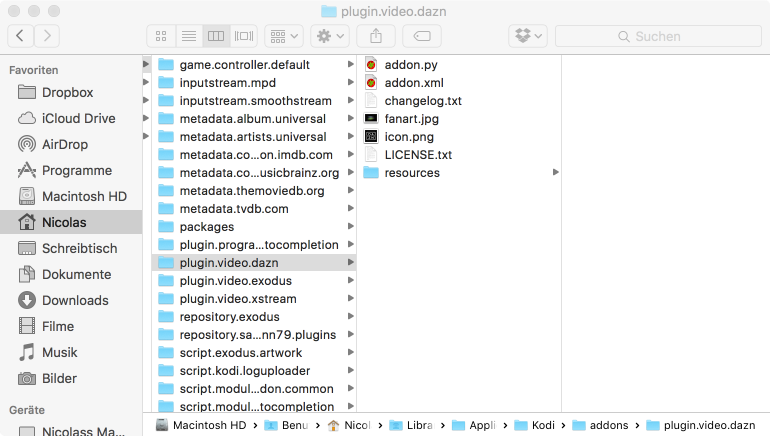Viewport: 770px width, 436px height.
Task: Select the repository.exodus folder
Action: (254, 317)
